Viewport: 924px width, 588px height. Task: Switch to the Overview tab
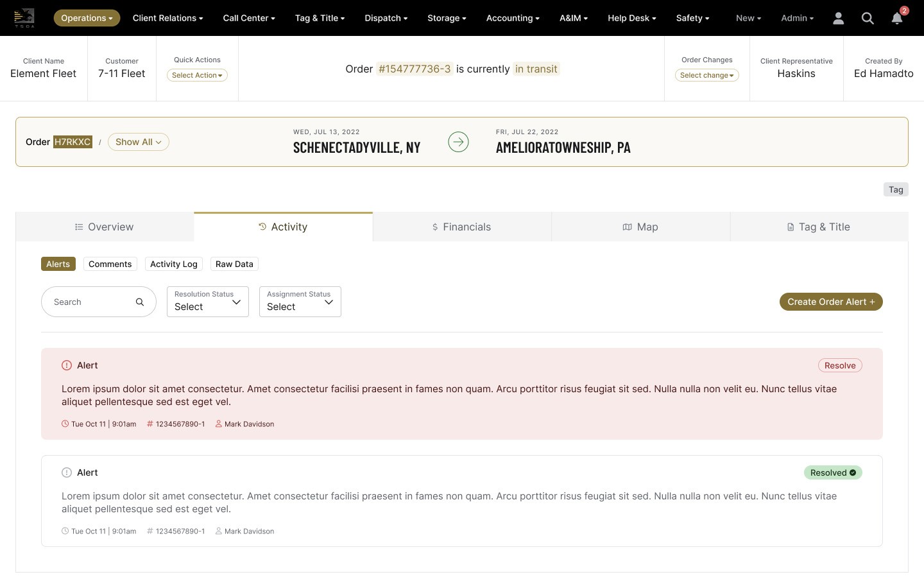(105, 227)
